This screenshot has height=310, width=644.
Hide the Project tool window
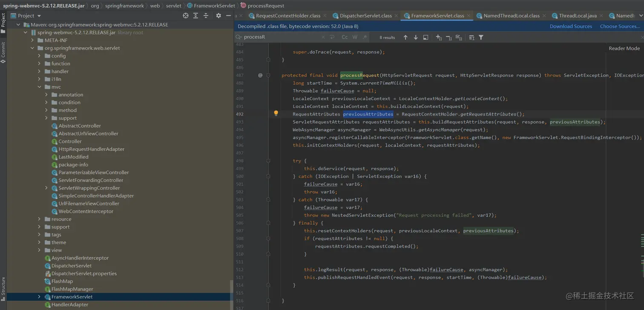pyautogui.click(x=229, y=15)
